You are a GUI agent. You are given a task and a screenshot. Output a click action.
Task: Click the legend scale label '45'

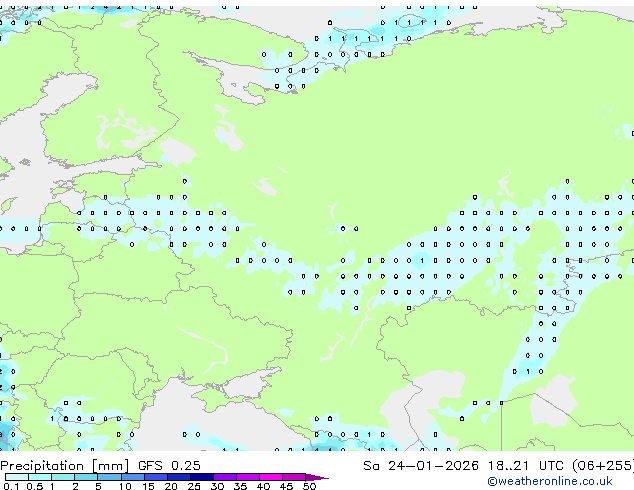click(286, 486)
